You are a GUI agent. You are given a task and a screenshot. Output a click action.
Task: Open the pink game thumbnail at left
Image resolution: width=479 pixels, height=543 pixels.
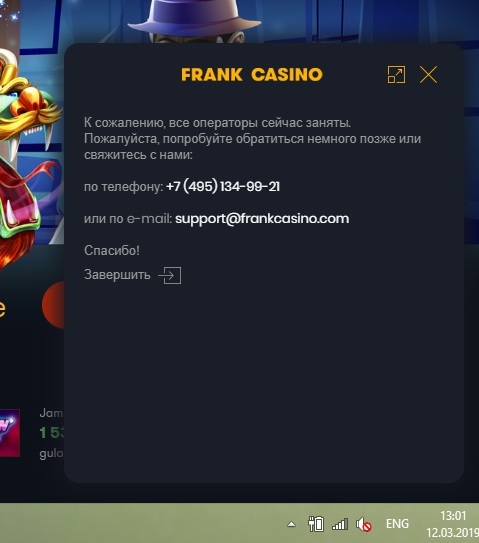[x=10, y=433]
